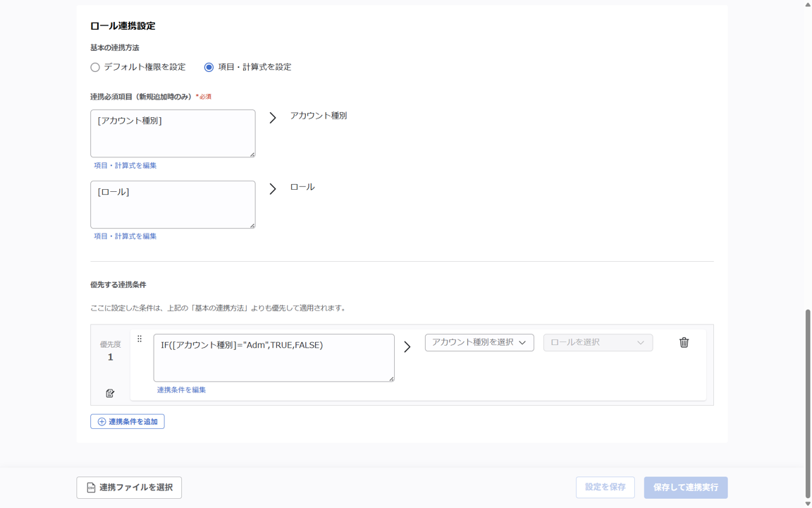Focus the [アカウント種別] formula text area
The image size is (812, 508).
[x=173, y=133]
